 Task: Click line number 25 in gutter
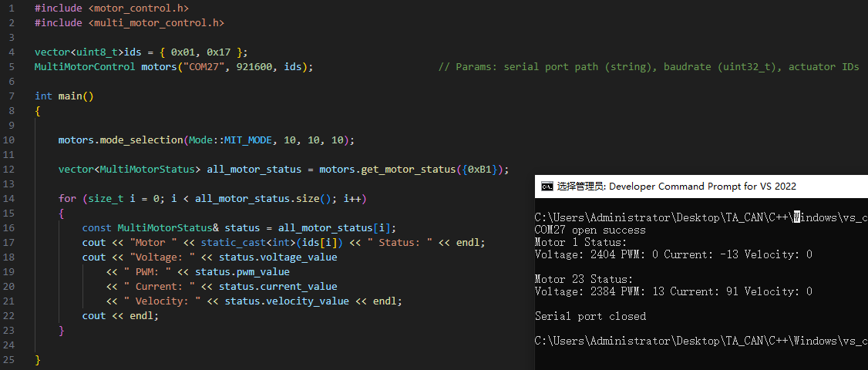pos(8,360)
